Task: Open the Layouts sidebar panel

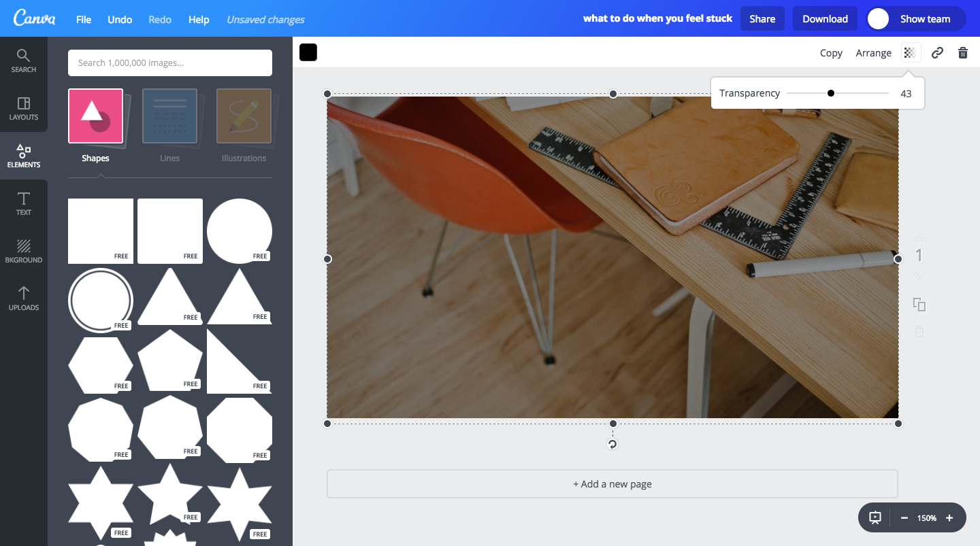Action: click(x=24, y=108)
